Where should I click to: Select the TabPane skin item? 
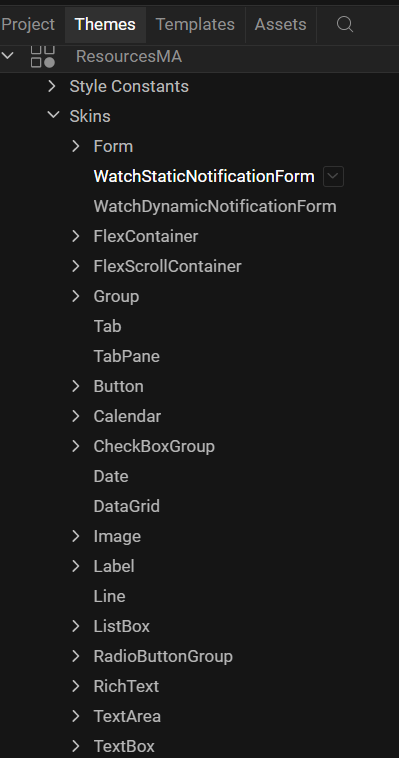pyautogui.click(x=126, y=356)
